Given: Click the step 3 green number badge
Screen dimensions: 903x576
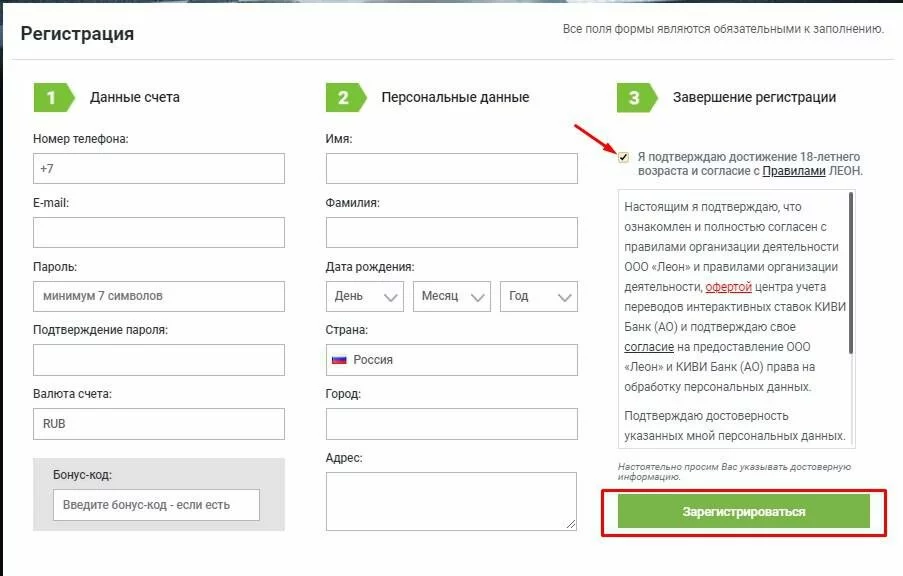Looking at the screenshot, I should [634, 97].
